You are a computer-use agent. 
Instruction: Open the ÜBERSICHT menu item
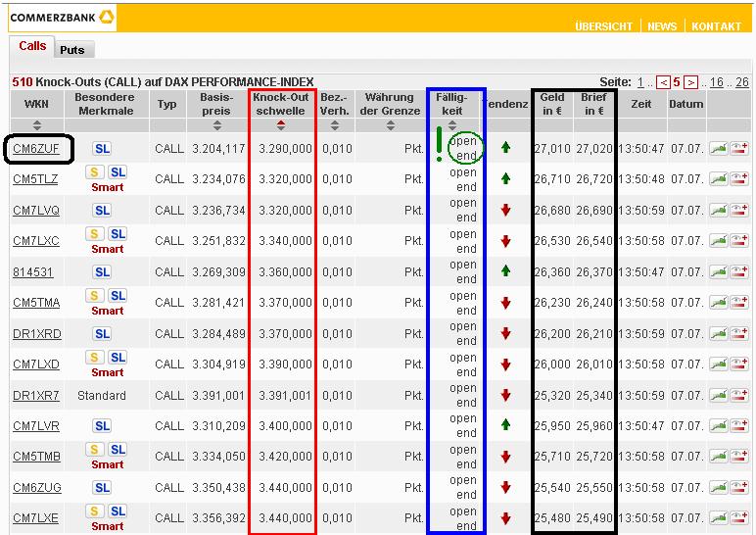tap(603, 26)
